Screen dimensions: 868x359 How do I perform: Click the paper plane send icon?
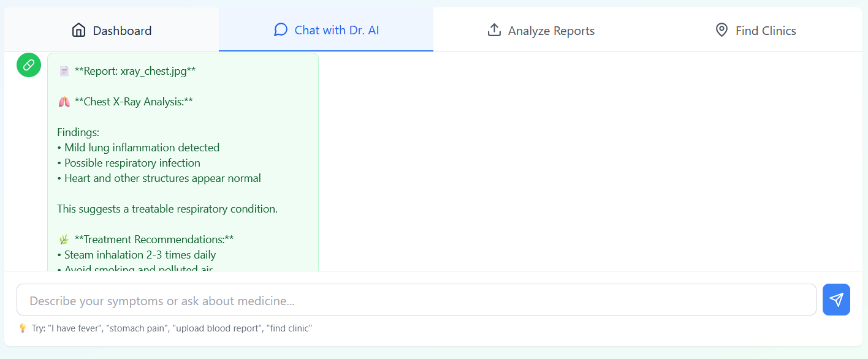836,300
